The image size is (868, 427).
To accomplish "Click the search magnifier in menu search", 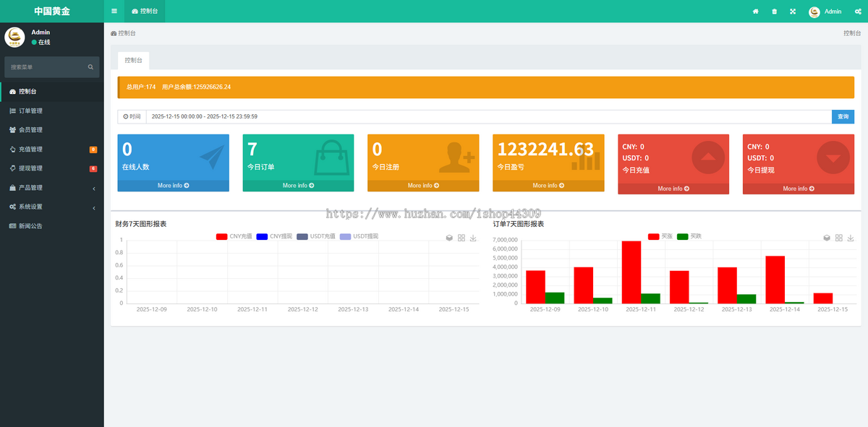I will click(x=90, y=67).
